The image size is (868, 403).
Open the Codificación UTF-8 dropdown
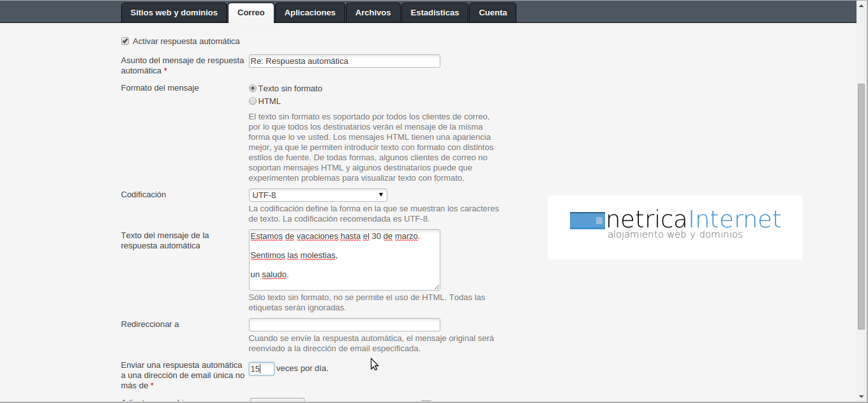coord(318,195)
